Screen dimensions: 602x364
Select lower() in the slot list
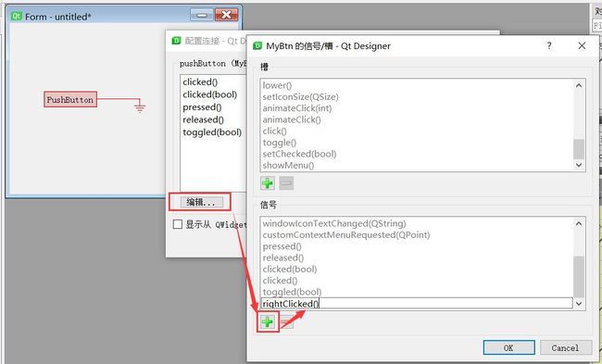(277, 85)
